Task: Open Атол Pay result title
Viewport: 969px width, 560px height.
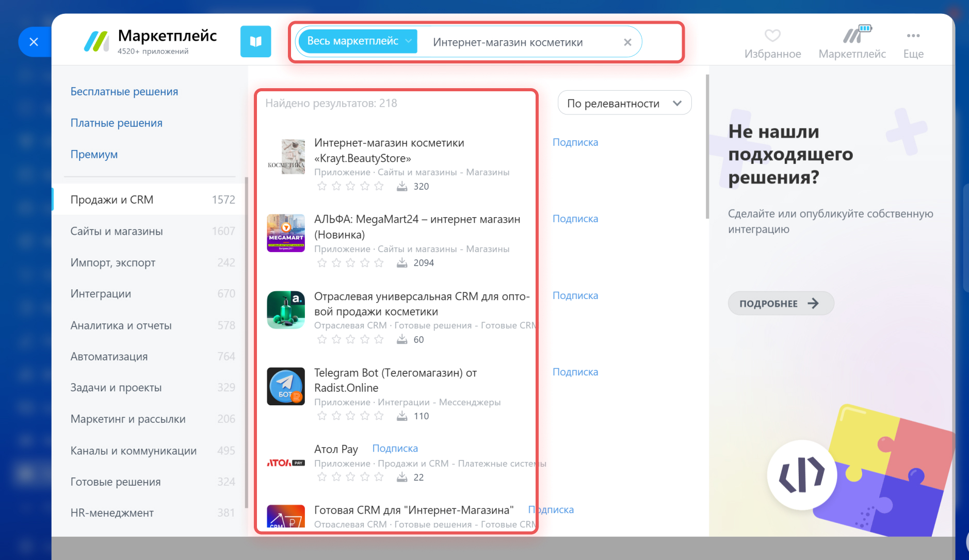Action: pos(336,449)
